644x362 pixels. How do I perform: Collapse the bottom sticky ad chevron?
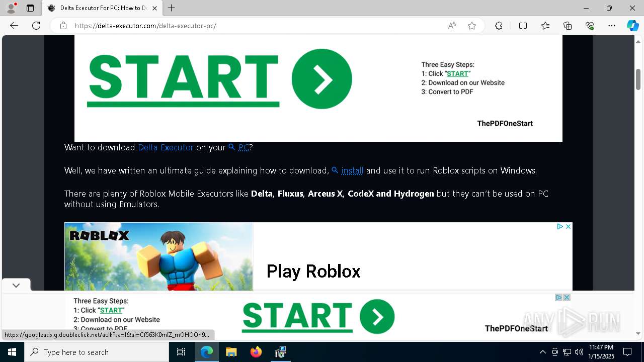coord(16,285)
